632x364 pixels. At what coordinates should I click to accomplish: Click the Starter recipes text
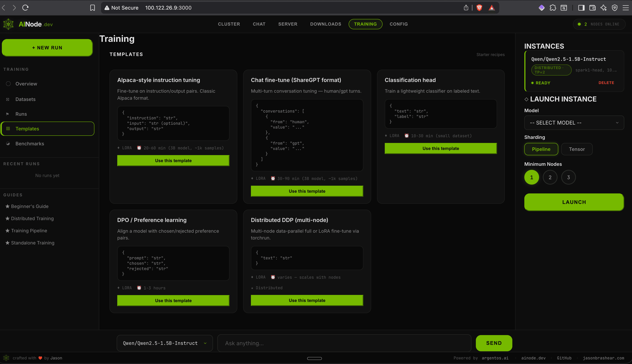(x=490, y=55)
